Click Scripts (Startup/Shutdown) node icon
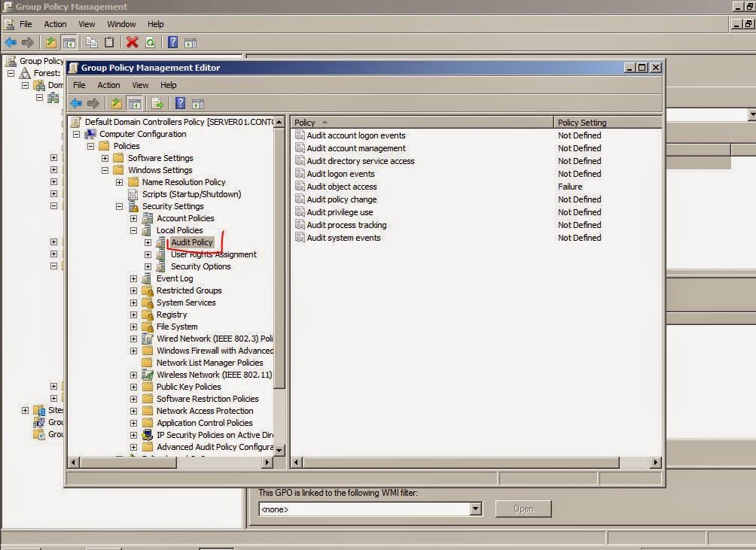The image size is (756, 550). coord(133,194)
